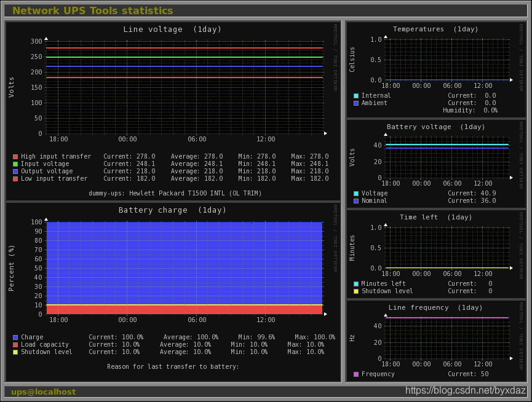Click the blue Charge legend swatch

[15, 337]
